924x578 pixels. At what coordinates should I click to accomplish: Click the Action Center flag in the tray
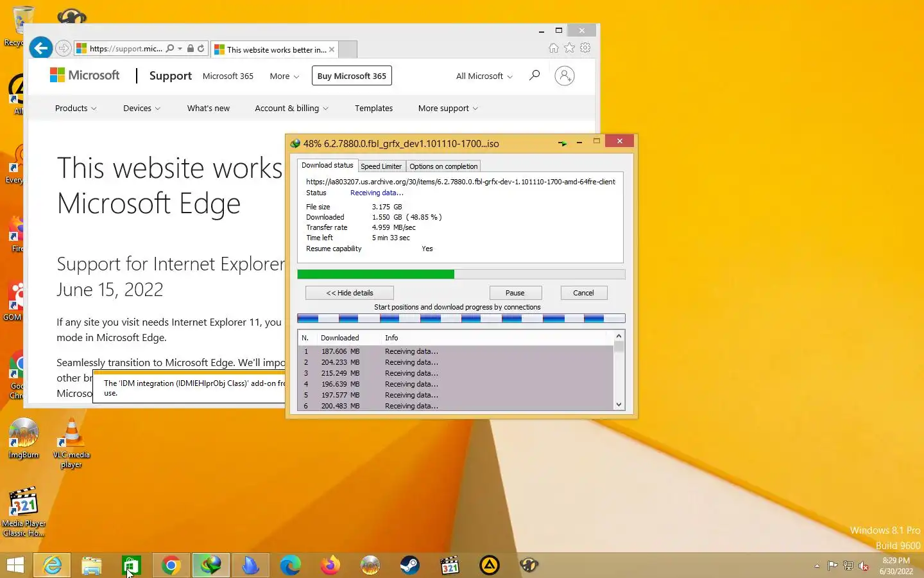tap(832, 566)
